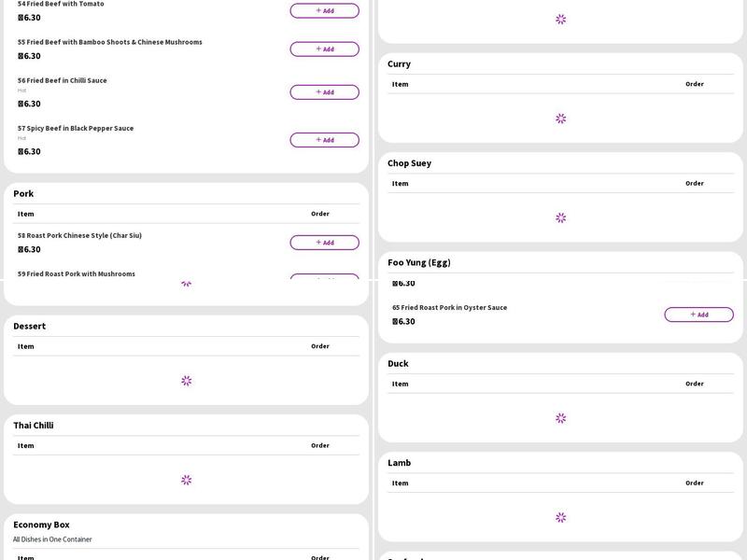The width and height of the screenshot is (747, 560).
Task: Click the plus icon for 56 Fried Beef in Chilli Sauce
Action: (x=318, y=91)
